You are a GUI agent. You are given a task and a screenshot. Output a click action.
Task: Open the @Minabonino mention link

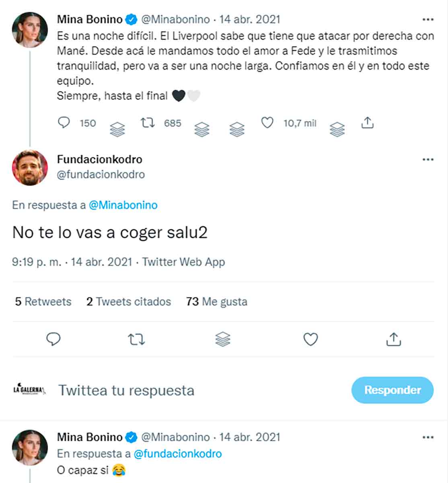[123, 205]
